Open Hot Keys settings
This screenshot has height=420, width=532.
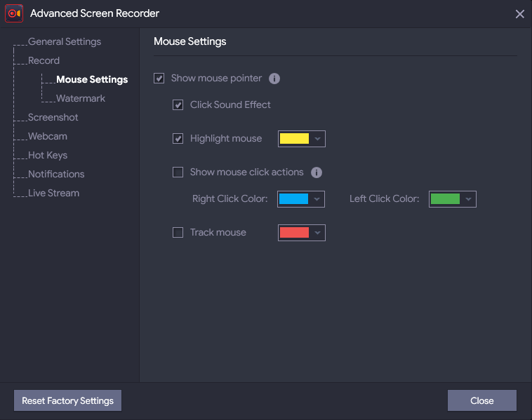[48, 155]
